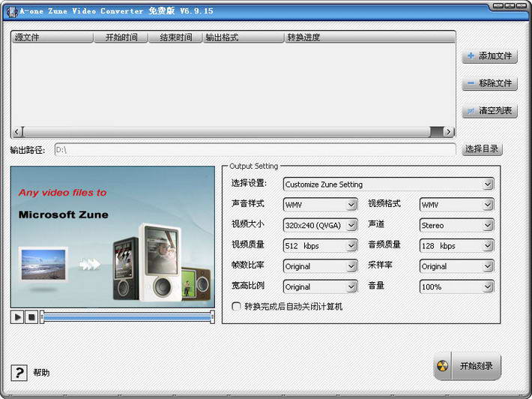Click the 转换进度 column header

(370, 37)
